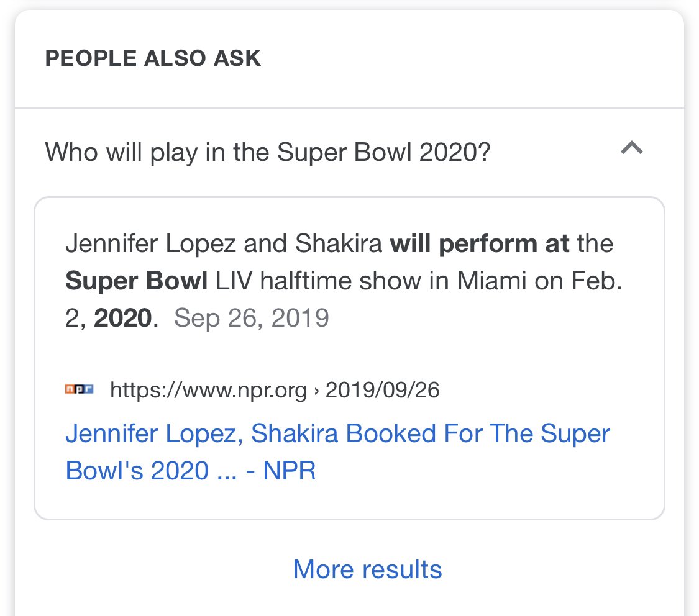This screenshot has height=616, width=699.
Task: Click the question 'Who will play in the Super Bowl 2020?'
Action: pos(268,152)
